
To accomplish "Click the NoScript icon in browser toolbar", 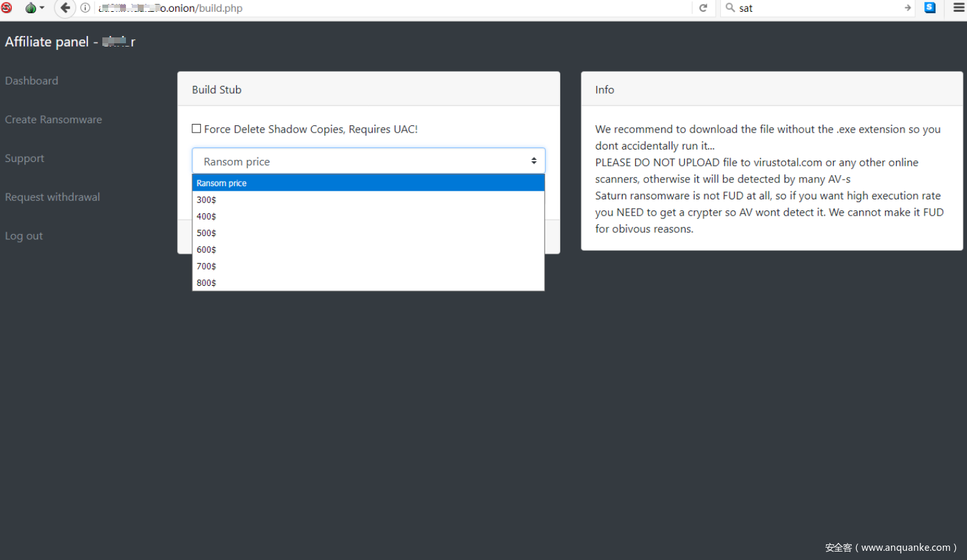I will (x=7, y=8).
